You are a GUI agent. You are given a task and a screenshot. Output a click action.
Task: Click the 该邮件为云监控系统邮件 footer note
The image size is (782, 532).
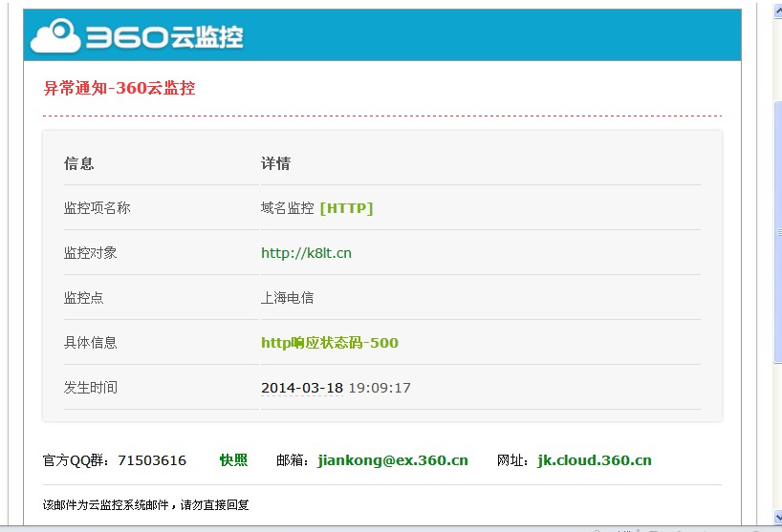[x=146, y=505]
